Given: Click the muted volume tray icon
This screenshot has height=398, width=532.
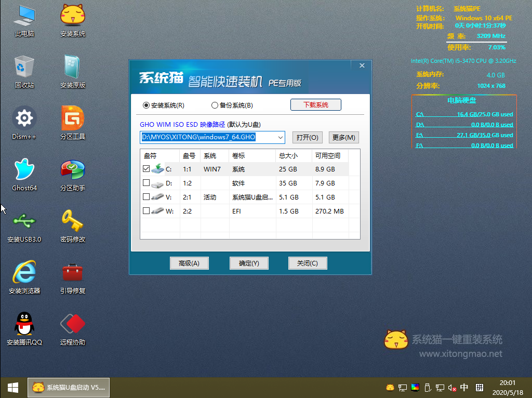Looking at the screenshot, I should point(452,388).
